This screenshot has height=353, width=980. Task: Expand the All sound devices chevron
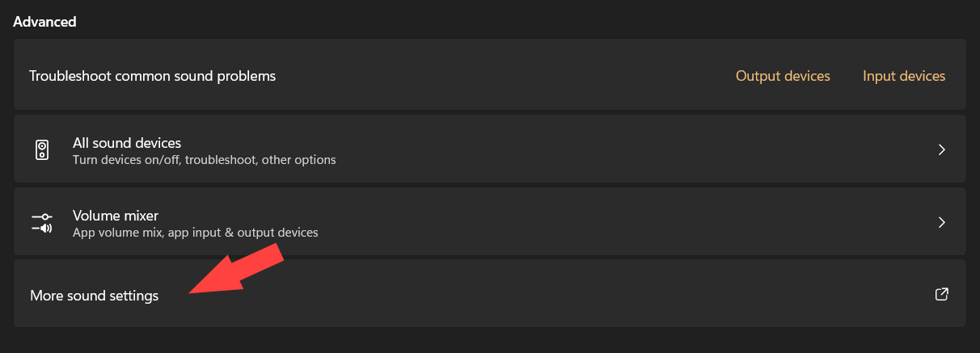pyautogui.click(x=941, y=150)
